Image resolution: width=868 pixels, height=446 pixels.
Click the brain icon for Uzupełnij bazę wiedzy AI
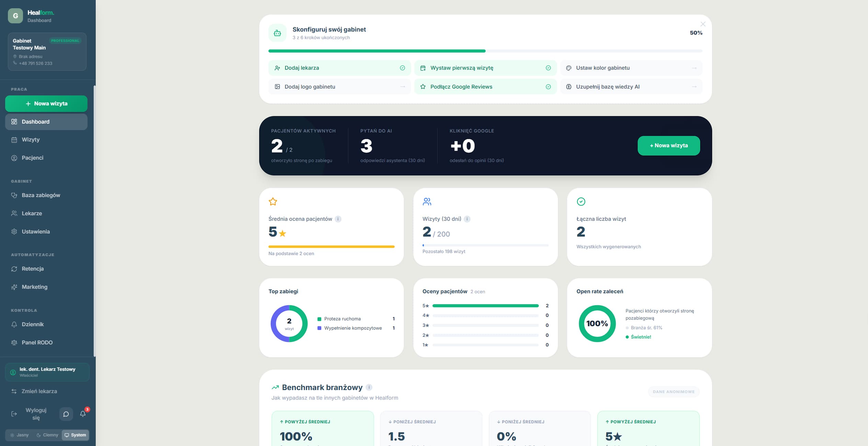pos(569,87)
